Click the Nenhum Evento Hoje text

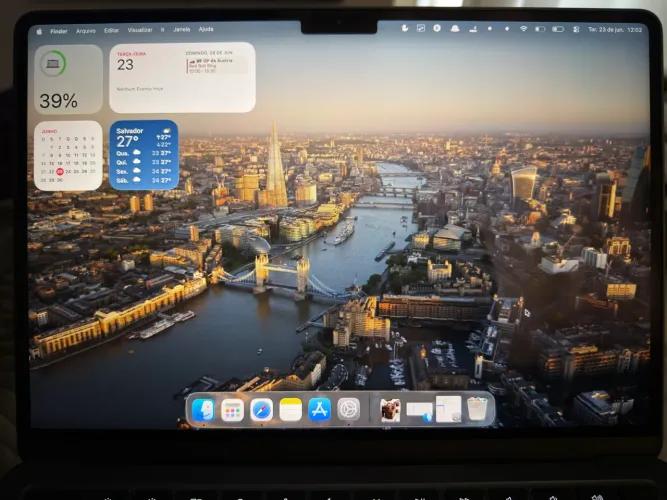point(140,89)
